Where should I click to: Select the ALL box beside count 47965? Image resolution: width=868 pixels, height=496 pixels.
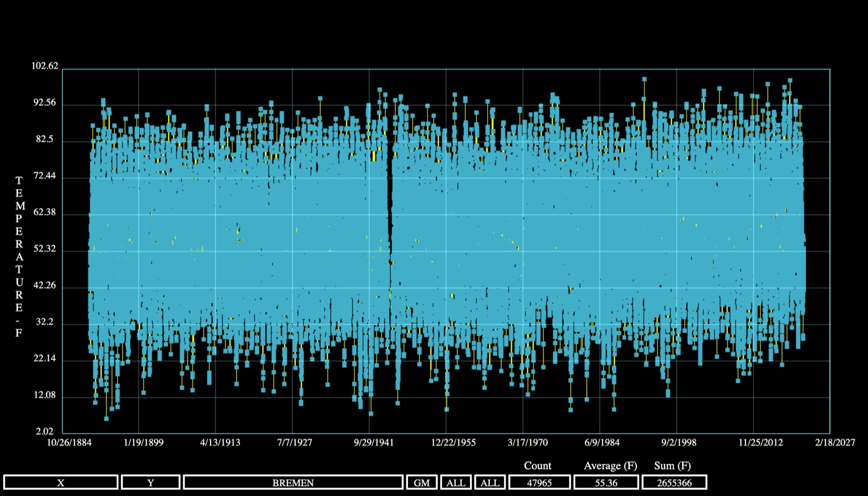[490, 482]
